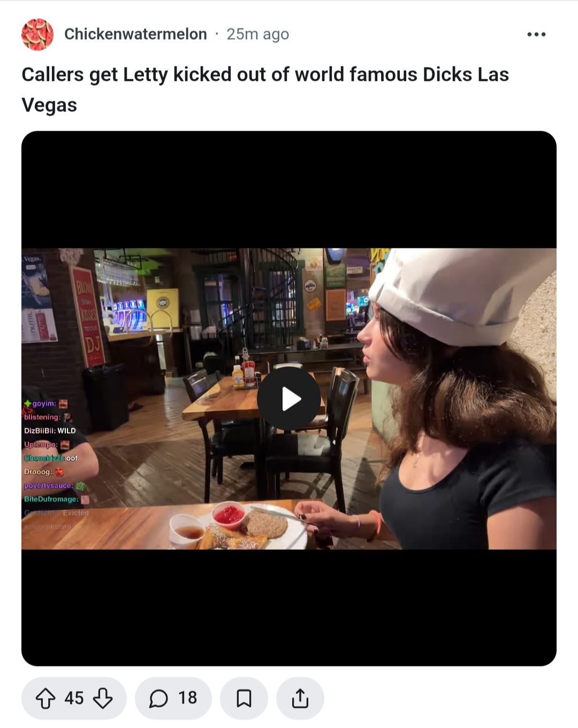Save the post with the bookmark icon
578x728 pixels.
pyautogui.click(x=244, y=698)
